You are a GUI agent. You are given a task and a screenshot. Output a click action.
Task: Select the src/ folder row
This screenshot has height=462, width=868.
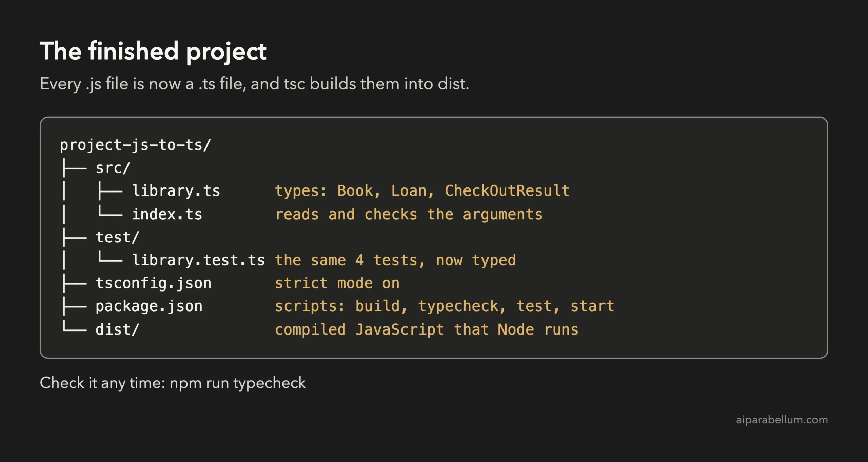point(113,168)
